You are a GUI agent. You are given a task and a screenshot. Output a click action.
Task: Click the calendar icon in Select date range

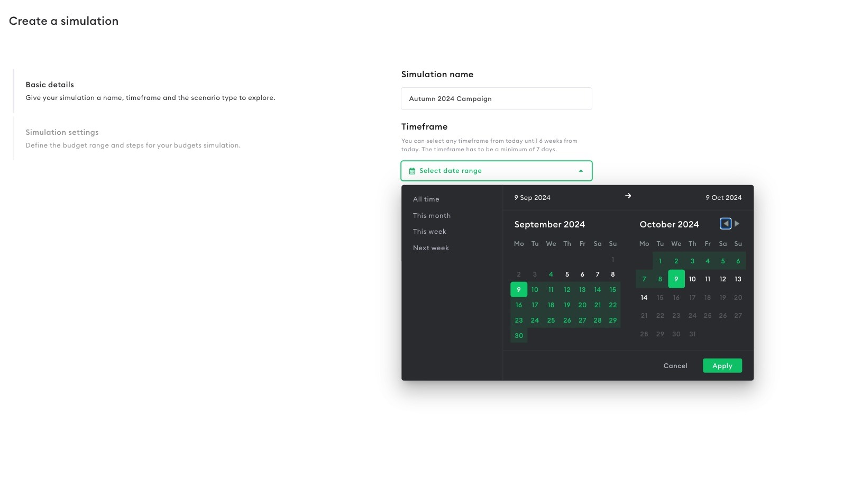[412, 170]
